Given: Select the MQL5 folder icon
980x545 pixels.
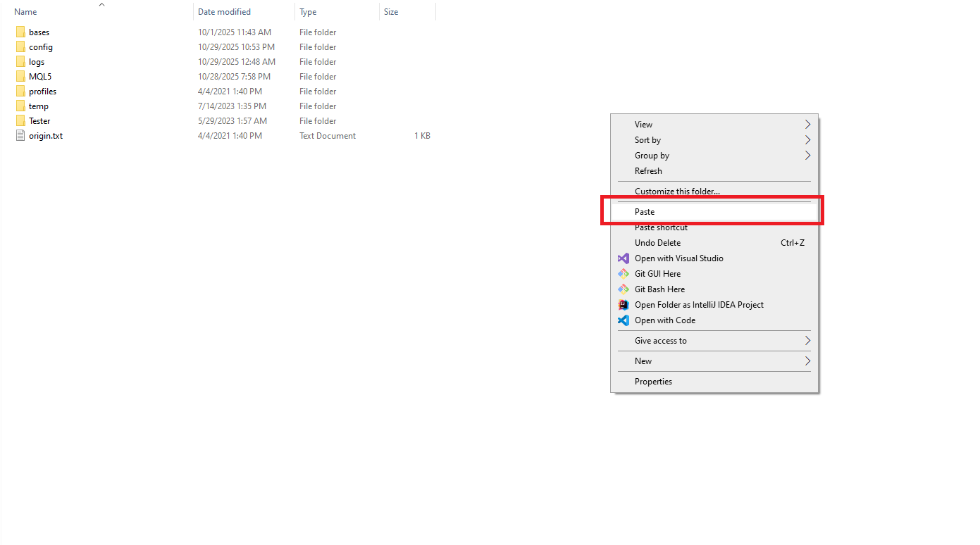Looking at the screenshot, I should (x=20, y=76).
